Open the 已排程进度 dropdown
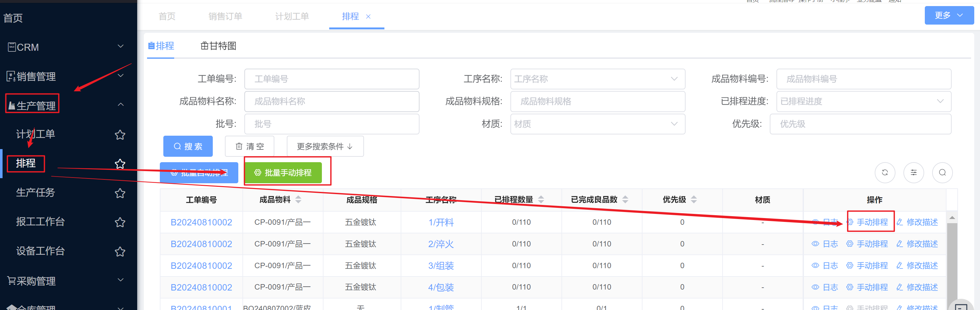This screenshot has width=980, height=310. (864, 101)
